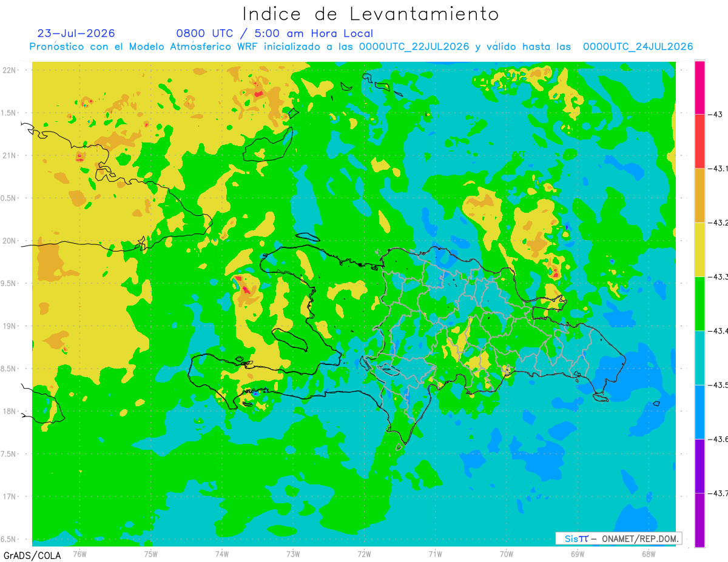The width and height of the screenshot is (728, 562).
Task: Click the legend value -43.4
Action: (717, 330)
